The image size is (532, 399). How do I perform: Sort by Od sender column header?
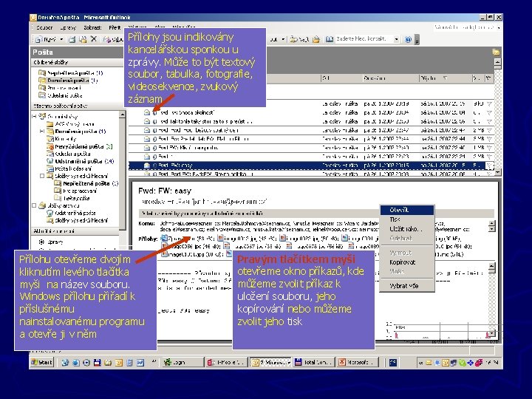tap(341, 78)
